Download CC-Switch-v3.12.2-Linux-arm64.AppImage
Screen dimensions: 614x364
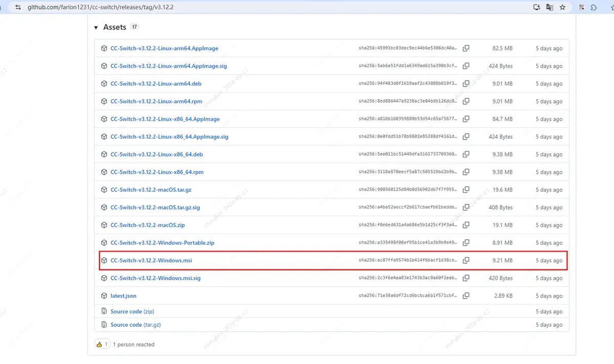coord(164,49)
